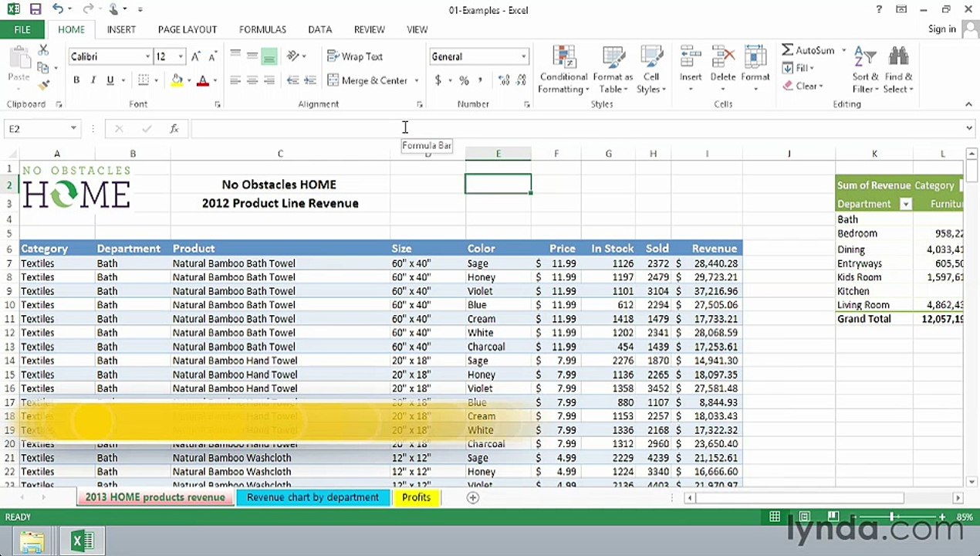Screen dimensions: 980x556
Task: Switch to INSERT ribbon tab
Action: click(121, 29)
